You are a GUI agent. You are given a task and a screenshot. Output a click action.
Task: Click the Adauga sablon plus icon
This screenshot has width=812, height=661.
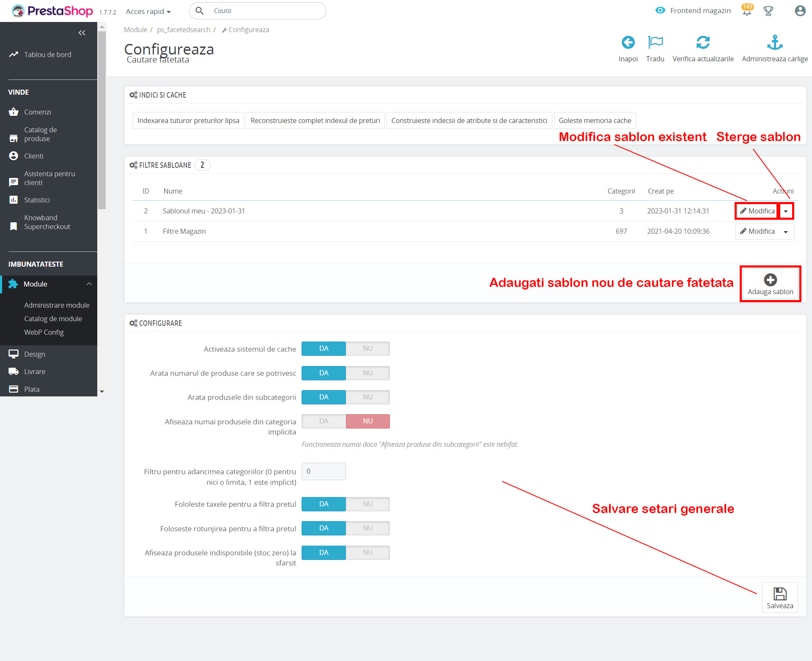[770, 280]
